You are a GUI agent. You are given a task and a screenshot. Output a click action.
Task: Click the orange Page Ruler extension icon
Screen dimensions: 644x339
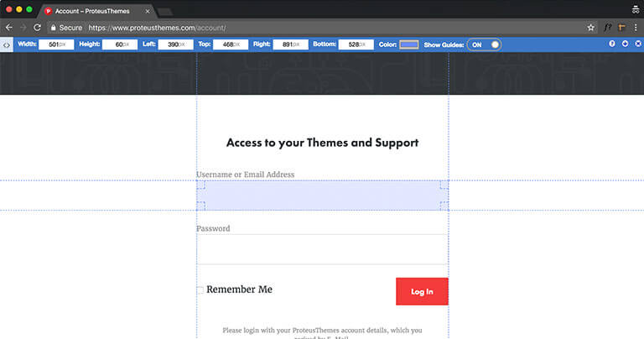tap(622, 28)
